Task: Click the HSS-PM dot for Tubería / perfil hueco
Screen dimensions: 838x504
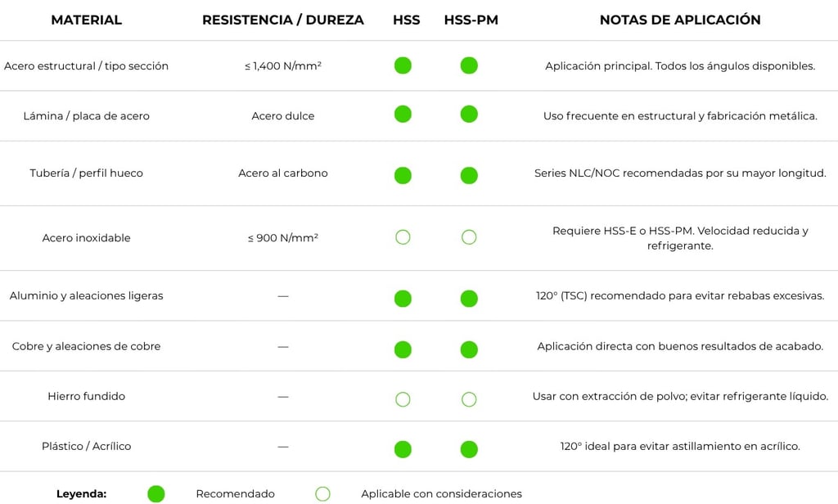Action: [469, 175]
